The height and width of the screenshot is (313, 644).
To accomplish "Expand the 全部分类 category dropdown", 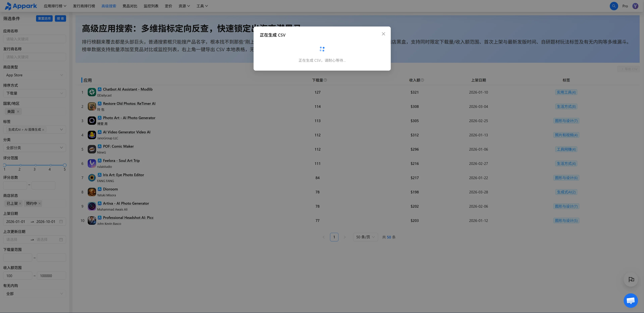I will (35, 148).
